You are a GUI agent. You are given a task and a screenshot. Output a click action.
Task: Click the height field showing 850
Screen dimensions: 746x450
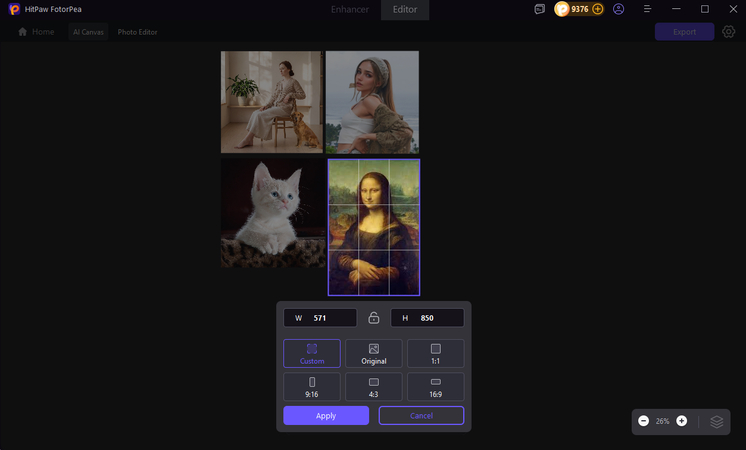427,318
